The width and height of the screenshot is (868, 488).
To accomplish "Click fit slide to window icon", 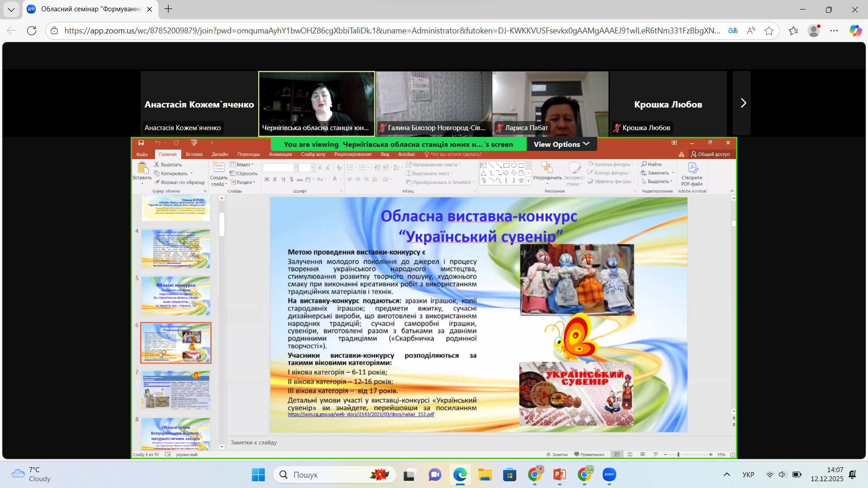I will click(732, 455).
